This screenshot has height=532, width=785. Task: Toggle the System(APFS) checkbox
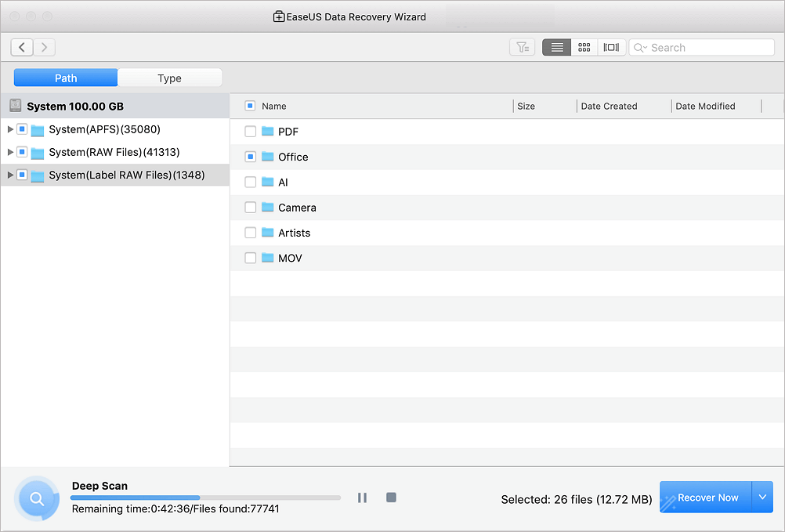pyautogui.click(x=22, y=129)
